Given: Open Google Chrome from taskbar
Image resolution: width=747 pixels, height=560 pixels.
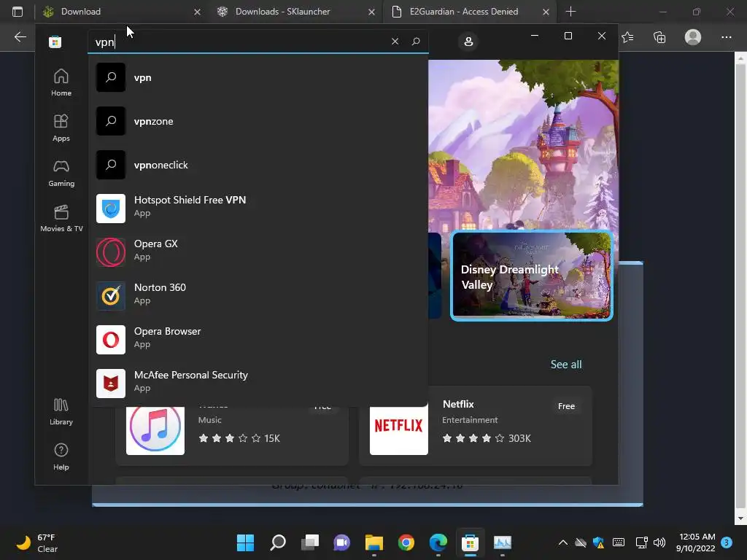Looking at the screenshot, I should [x=406, y=542].
